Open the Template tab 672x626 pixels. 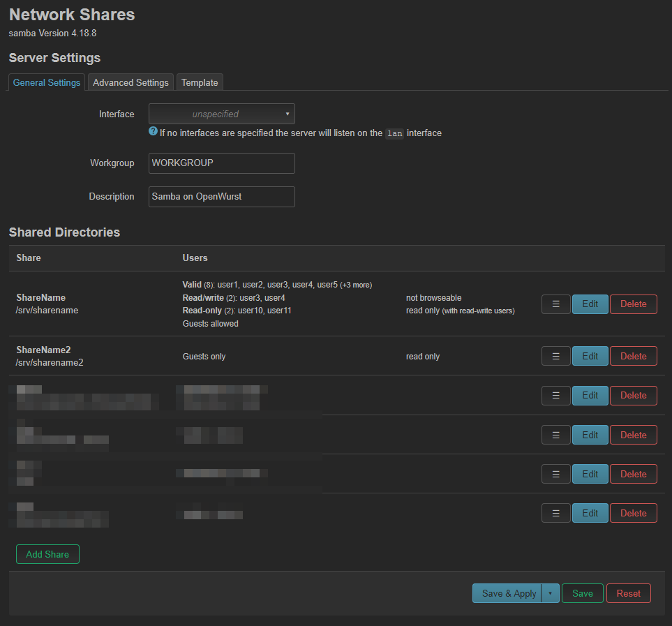point(200,82)
